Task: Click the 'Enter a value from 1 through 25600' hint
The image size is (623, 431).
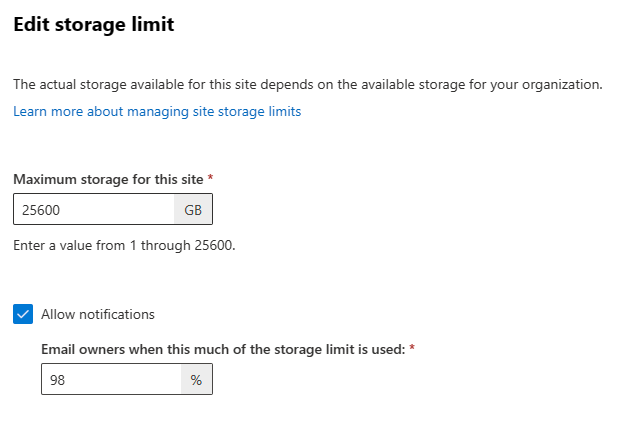Action: pos(124,243)
